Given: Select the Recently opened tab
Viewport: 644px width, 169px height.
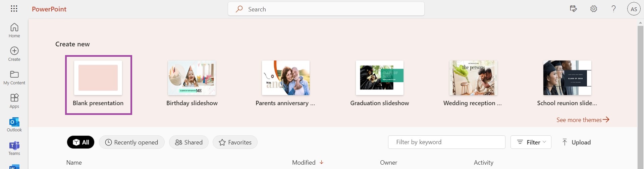Looking at the screenshot, I should coord(131,142).
